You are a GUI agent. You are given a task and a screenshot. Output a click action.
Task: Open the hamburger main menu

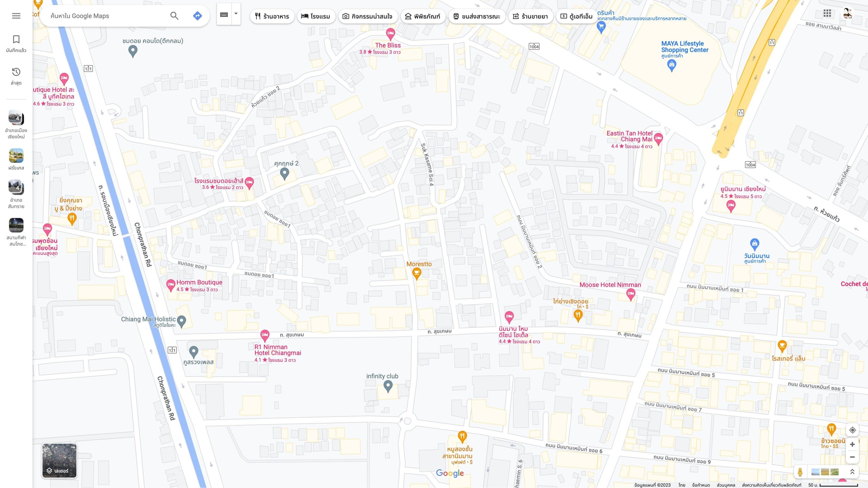click(16, 16)
